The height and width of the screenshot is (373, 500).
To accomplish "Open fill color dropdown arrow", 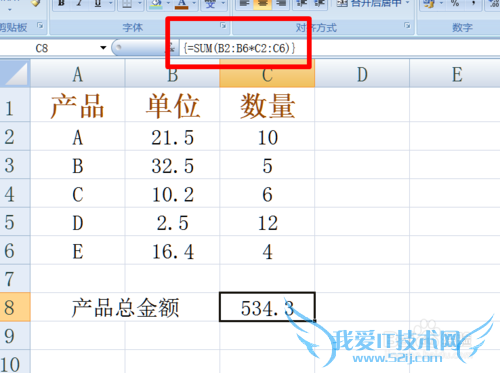I will [x=168, y=4].
